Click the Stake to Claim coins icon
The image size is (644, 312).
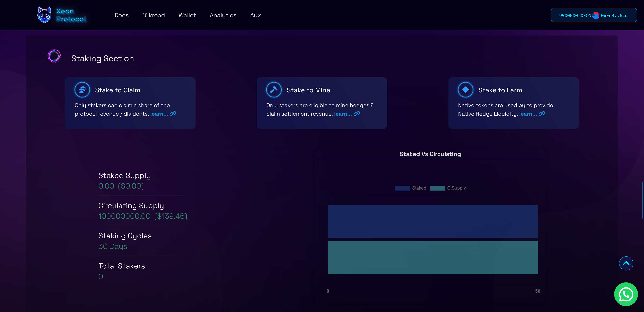click(82, 90)
